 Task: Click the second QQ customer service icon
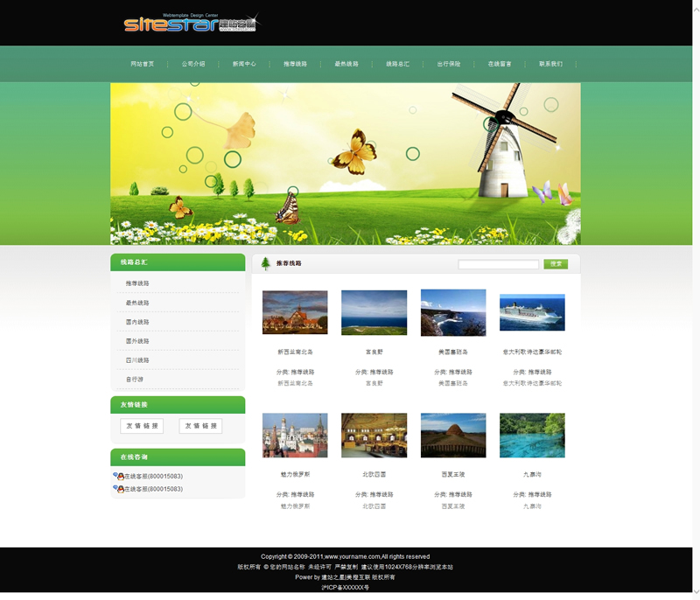pyautogui.click(x=118, y=489)
